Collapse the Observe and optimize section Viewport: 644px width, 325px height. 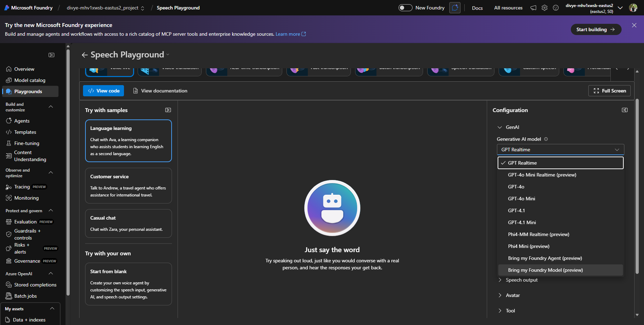point(51,173)
